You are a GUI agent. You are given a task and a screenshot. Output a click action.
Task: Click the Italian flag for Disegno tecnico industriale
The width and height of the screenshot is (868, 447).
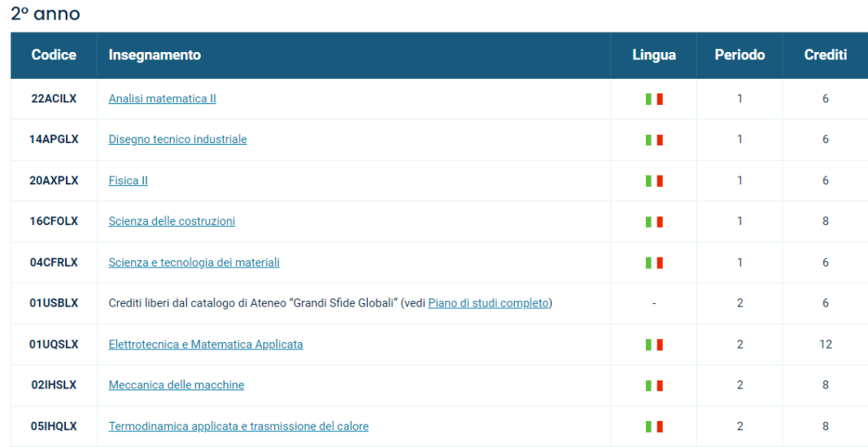point(654,140)
